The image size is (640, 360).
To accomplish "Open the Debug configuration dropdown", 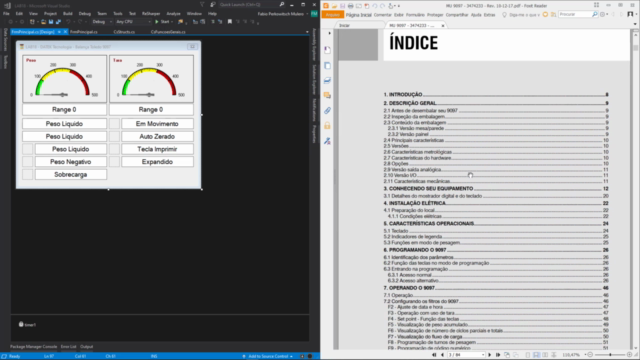I will (x=101, y=22).
